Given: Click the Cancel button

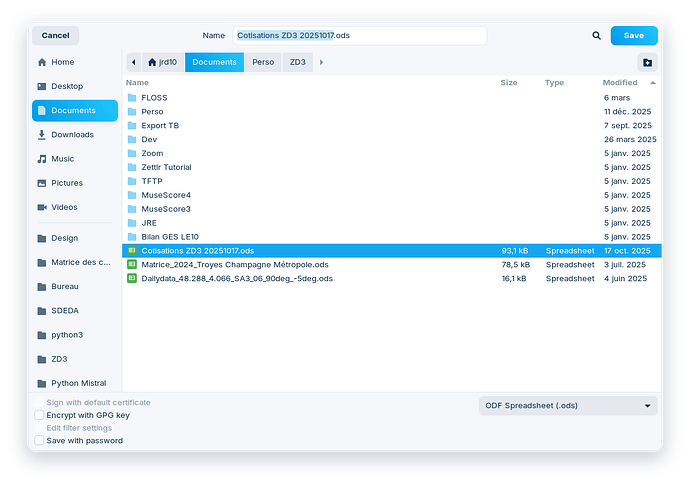Looking at the screenshot, I should pos(55,36).
